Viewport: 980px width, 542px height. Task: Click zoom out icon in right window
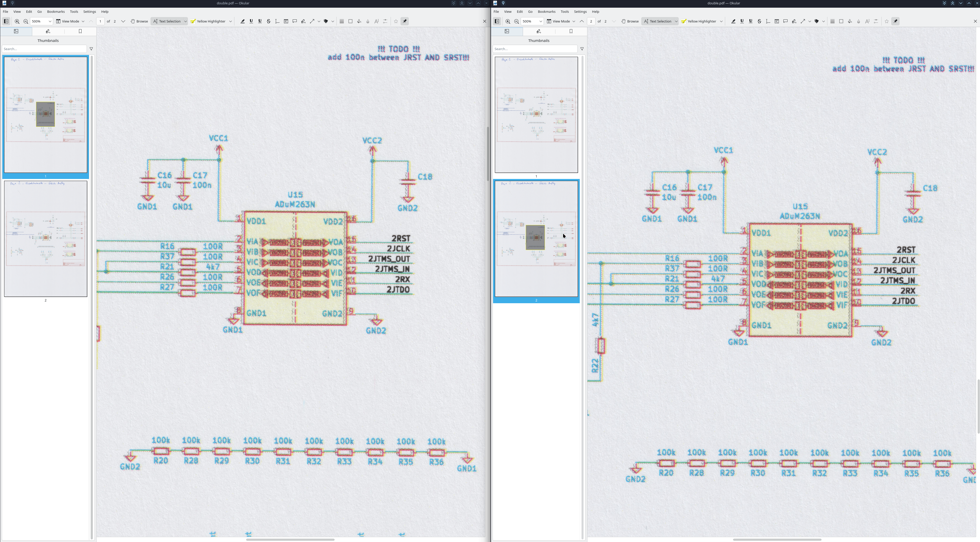tap(517, 21)
